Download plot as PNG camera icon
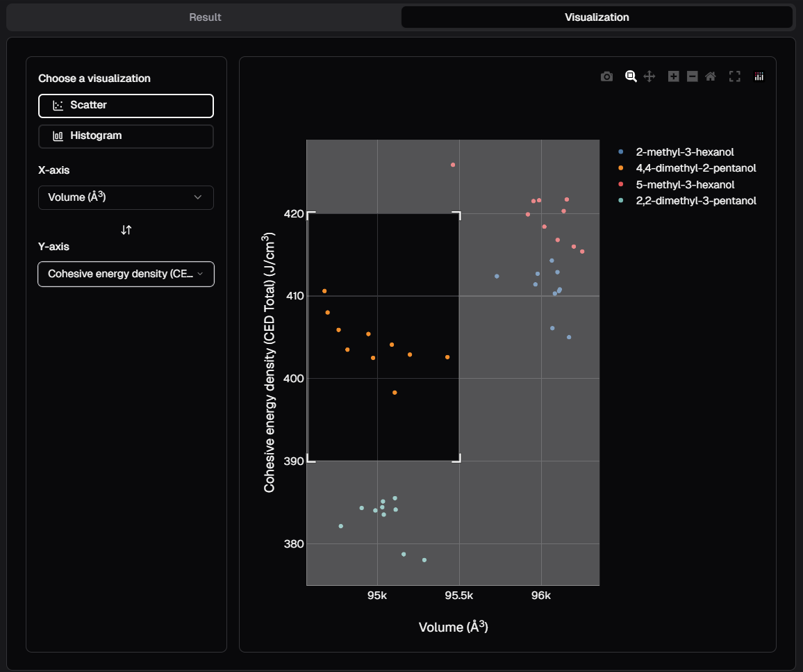Viewport: 803px width, 672px height. pos(606,76)
